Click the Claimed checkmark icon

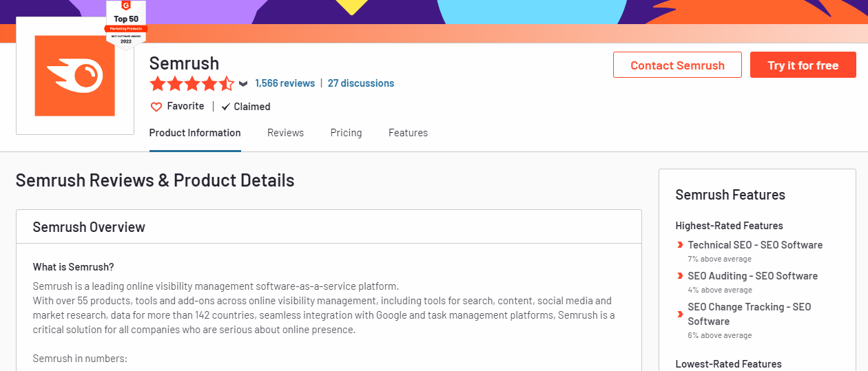point(225,107)
